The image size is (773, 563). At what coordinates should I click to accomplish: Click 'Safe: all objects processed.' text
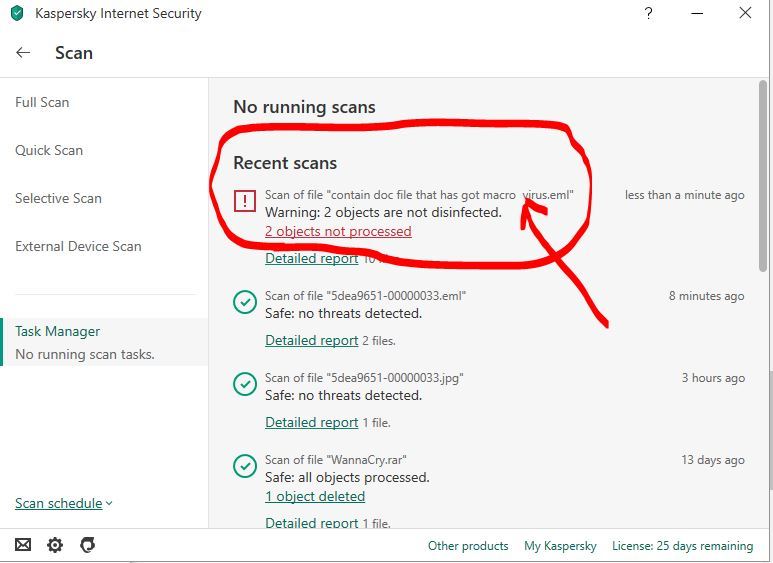pos(347,478)
